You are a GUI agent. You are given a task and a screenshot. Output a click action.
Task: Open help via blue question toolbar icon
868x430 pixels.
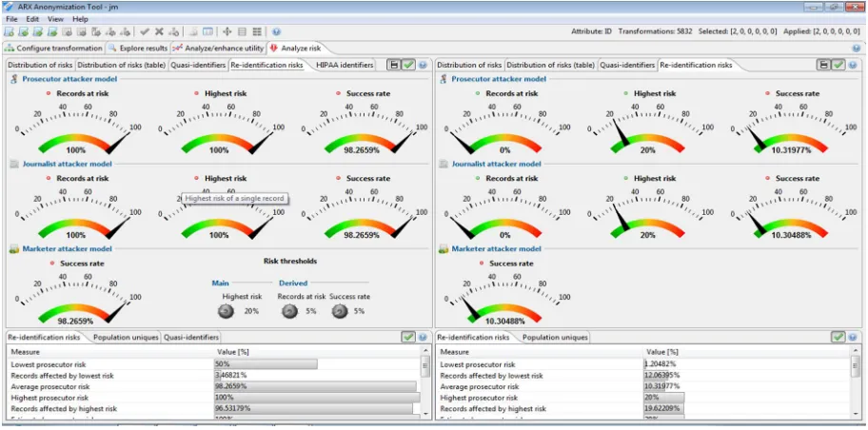(276, 32)
